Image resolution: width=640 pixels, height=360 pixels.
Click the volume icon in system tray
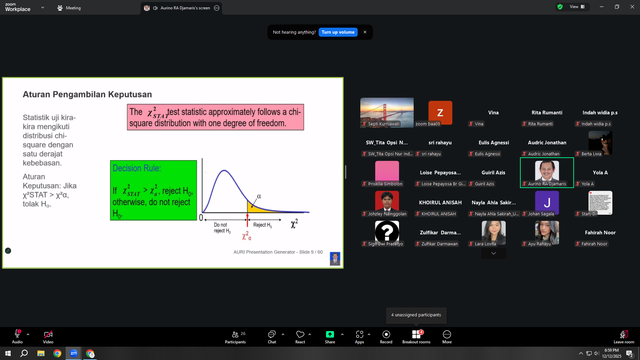(x=597, y=353)
